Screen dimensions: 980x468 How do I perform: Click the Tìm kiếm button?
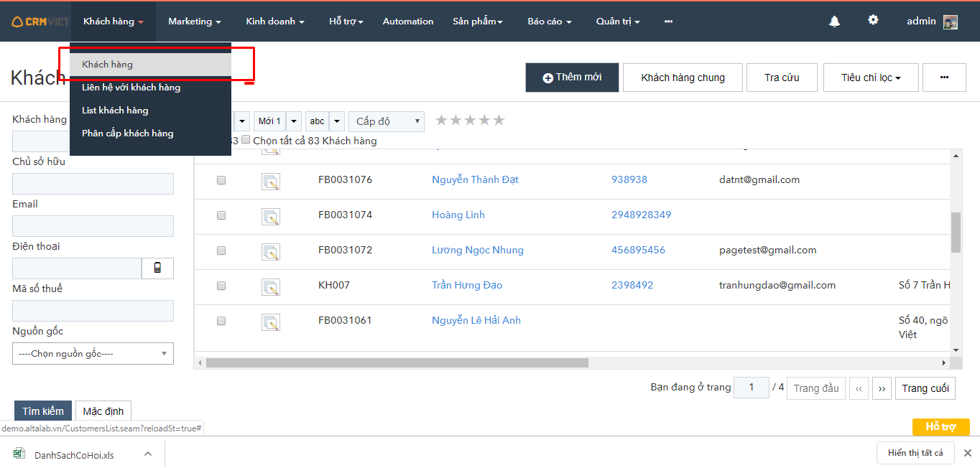(43, 411)
